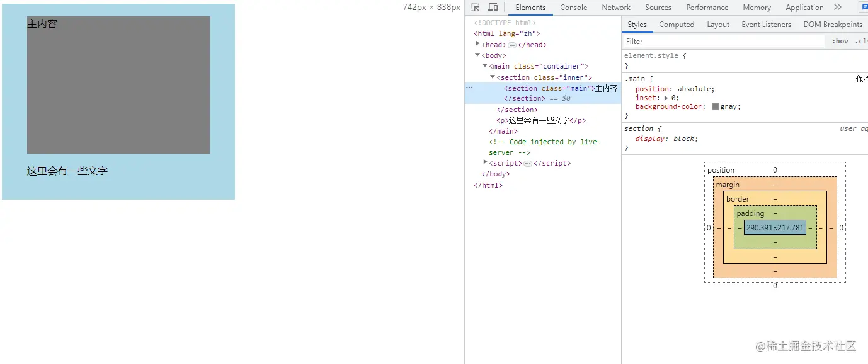The image size is (868, 364).
Task: Click the 主内容 text in the gray page box
Action: 42,23
